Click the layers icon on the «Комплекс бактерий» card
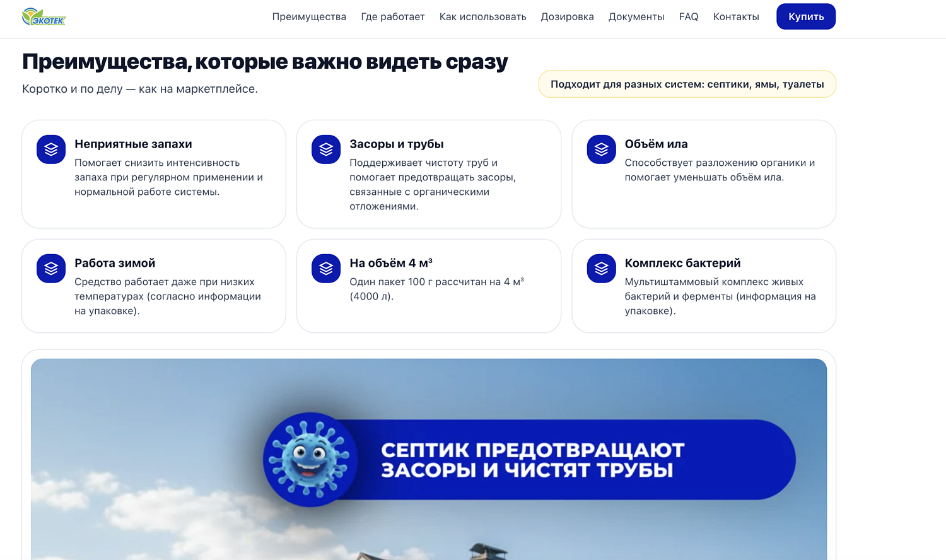 601,268
